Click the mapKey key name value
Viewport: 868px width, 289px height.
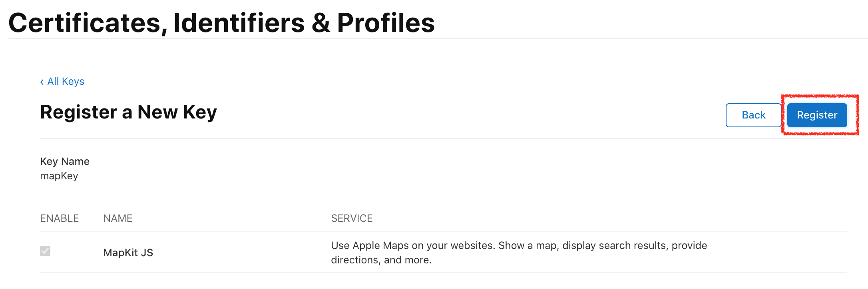(x=59, y=176)
